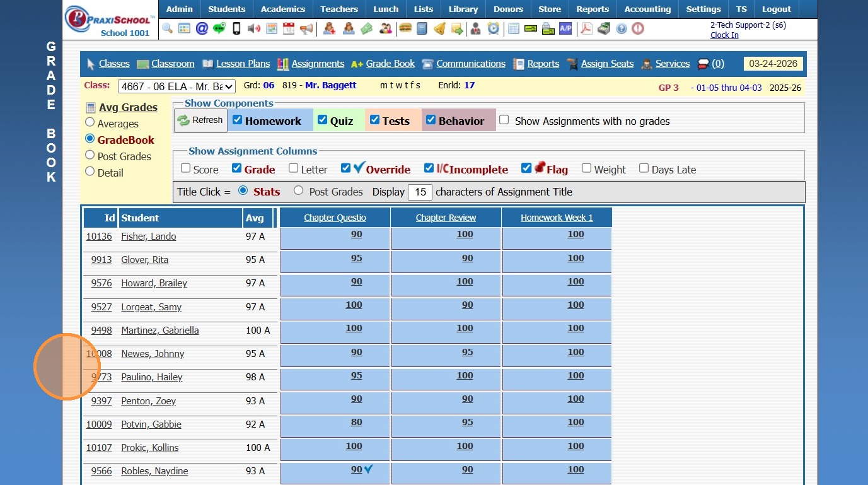The width and height of the screenshot is (868, 485).
Task: Click the Logout menu item
Action: tap(776, 9)
